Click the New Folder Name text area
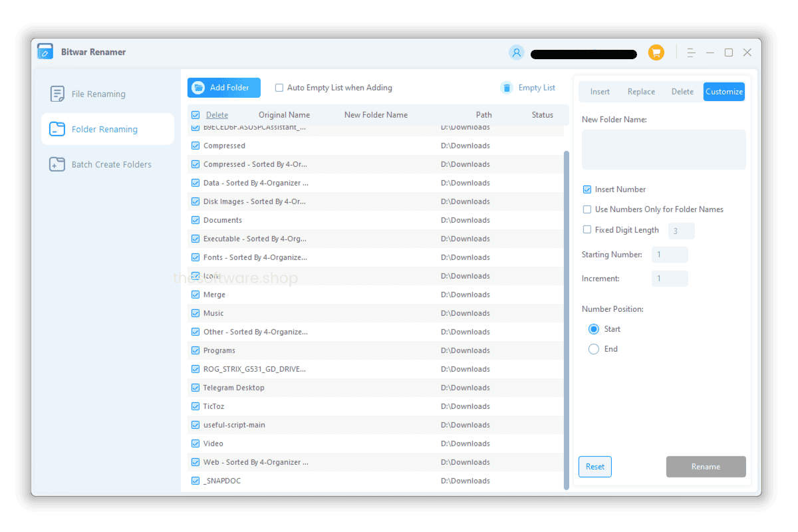The width and height of the screenshot is (798, 532). click(x=664, y=150)
